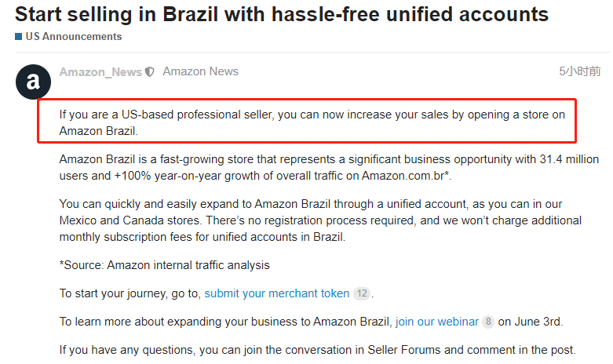This screenshot has height=364, width=613.
Task: Open the Amazon_News user profile link
Action: 100,72
